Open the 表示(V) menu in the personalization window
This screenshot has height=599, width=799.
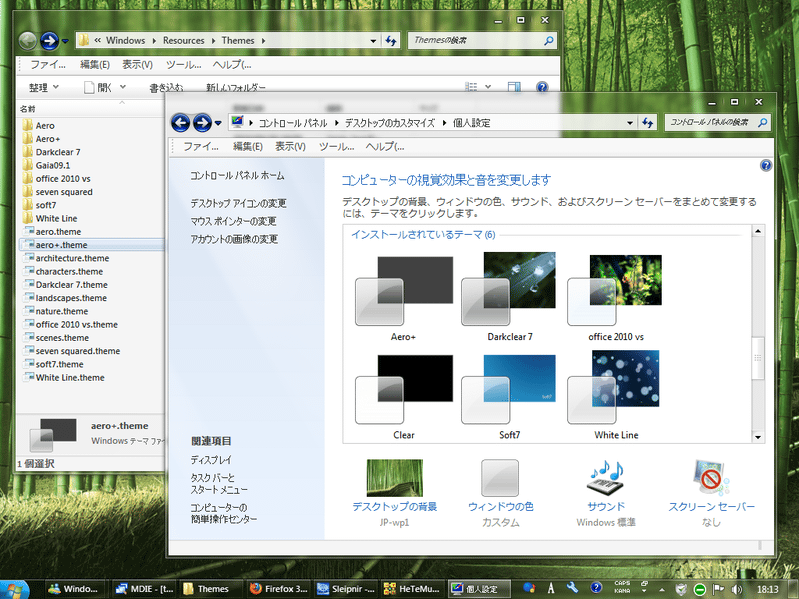[x=290, y=147]
